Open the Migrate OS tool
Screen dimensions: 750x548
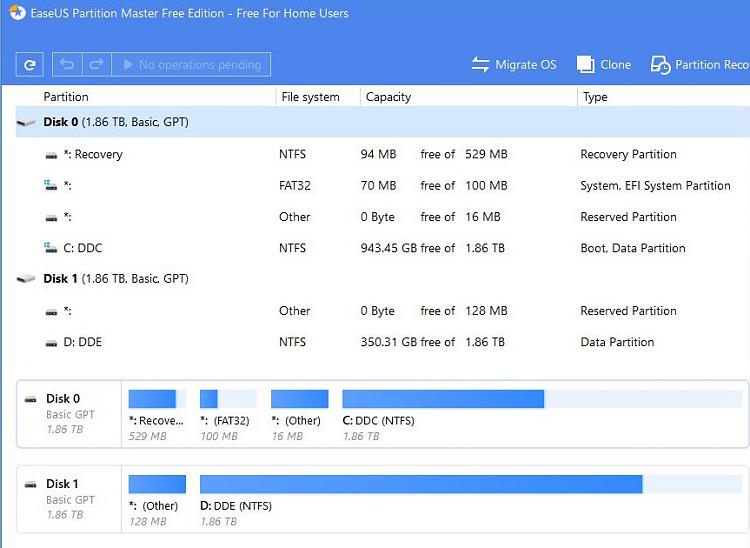(514, 65)
